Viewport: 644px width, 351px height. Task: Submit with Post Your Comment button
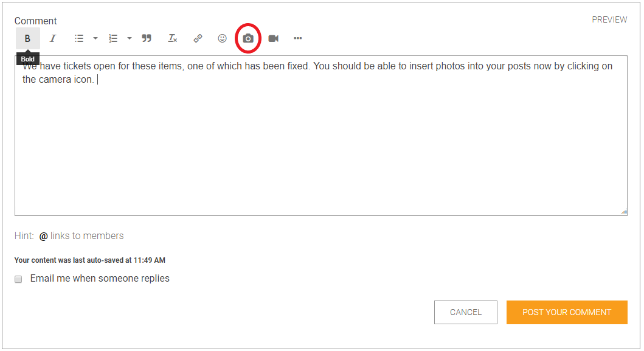(x=567, y=312)
